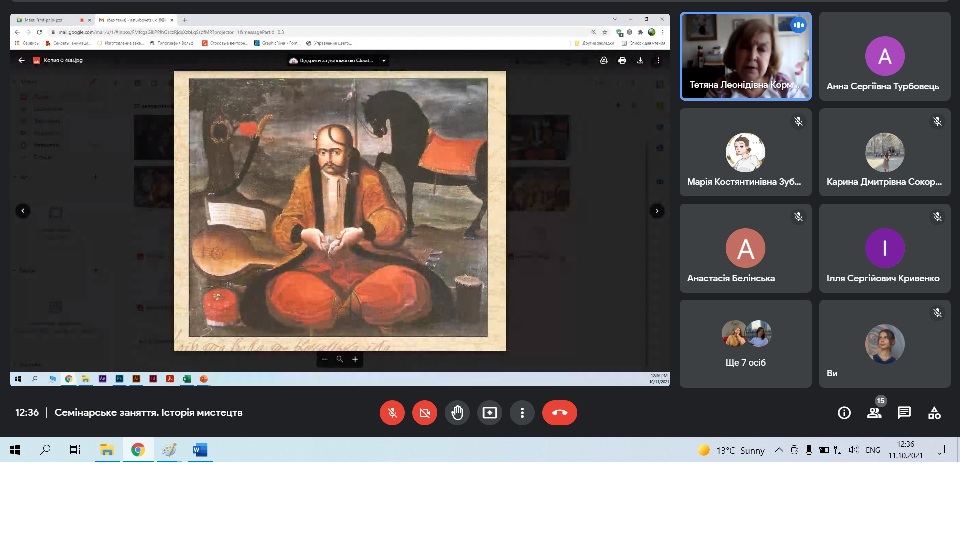Select the 'Ще 7 осіб' participants tile

[x=745, y=343]
